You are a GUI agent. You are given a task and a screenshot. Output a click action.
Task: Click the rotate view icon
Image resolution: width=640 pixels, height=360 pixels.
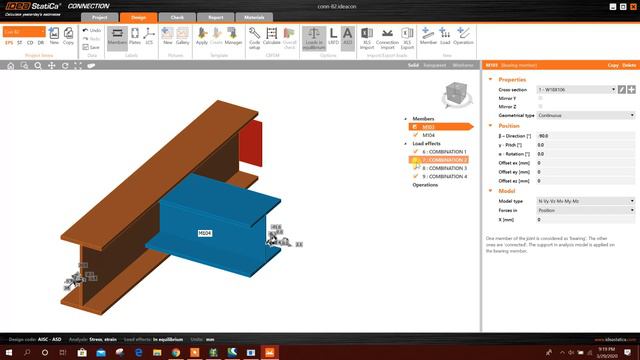[65, 66]
